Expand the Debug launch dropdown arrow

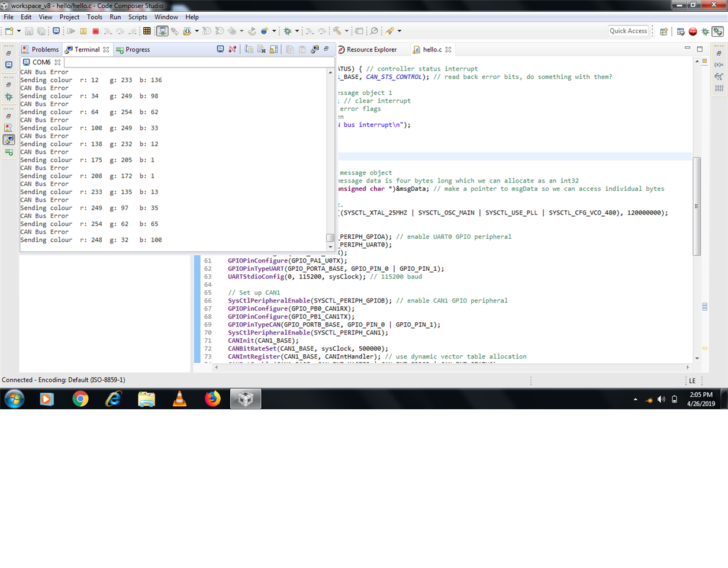coord(297,31)
